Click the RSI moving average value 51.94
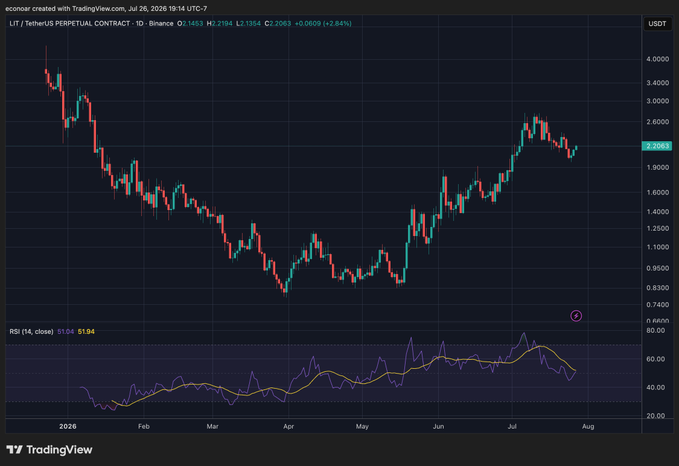 [86, 331]
